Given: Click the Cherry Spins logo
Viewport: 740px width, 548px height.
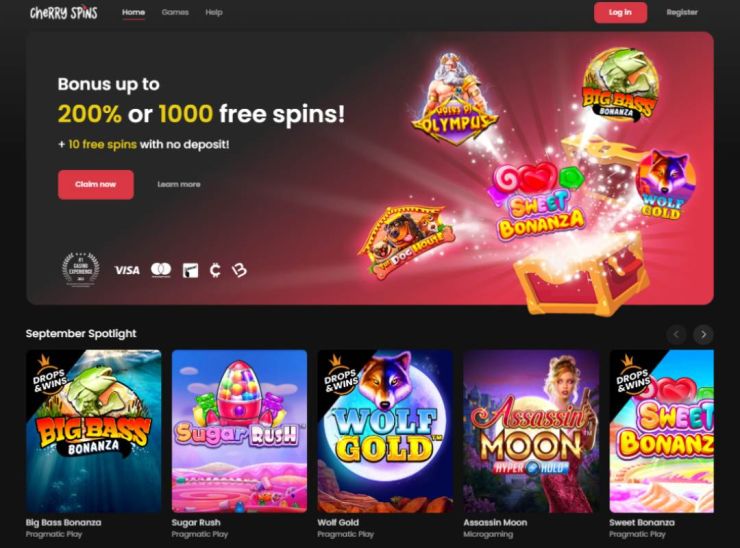Looking at the screenshot, I should pos(64,13).
